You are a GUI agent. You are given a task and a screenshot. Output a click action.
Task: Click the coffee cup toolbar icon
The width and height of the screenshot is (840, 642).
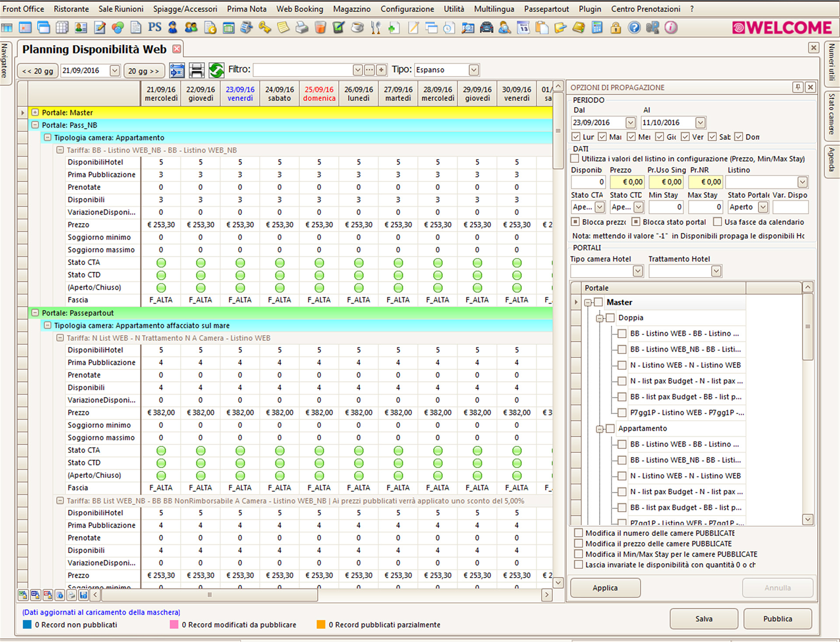(357, 28)
